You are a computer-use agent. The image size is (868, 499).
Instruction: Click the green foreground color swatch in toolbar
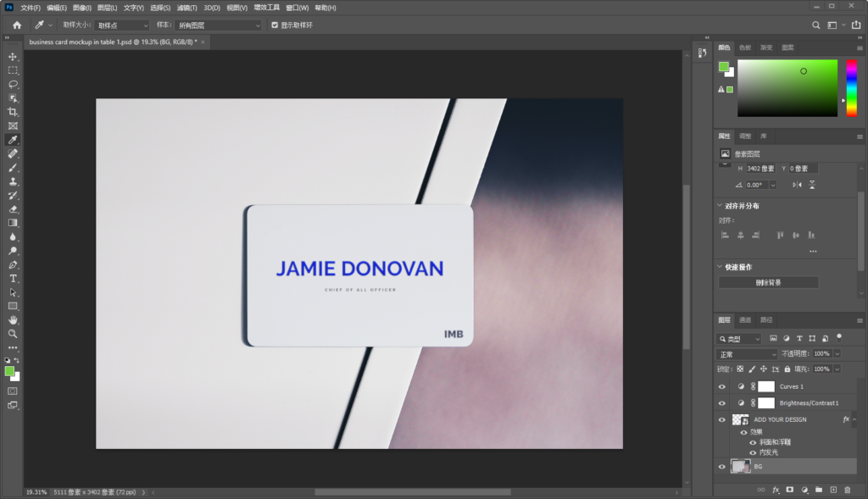coord(9,371)
